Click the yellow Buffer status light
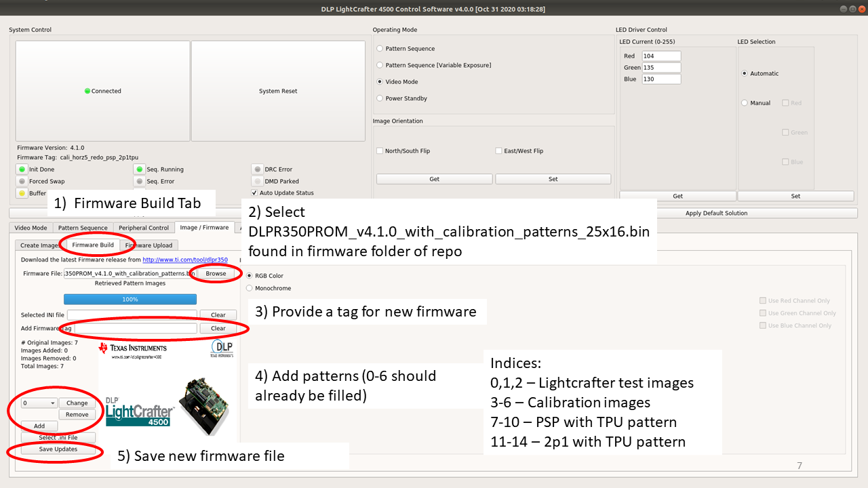The width and height of the screenshot is (868, 488). [x=22, y=193]
